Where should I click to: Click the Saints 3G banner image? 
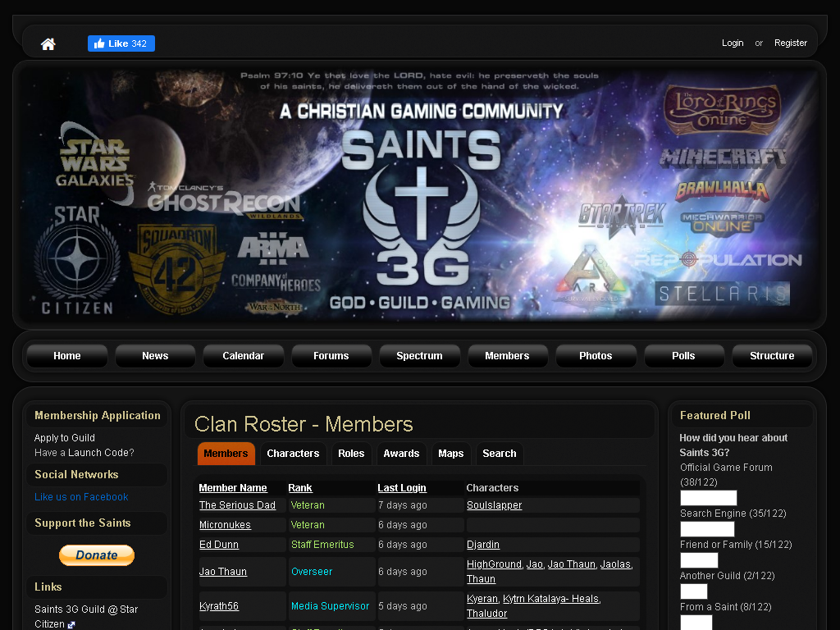click(420, 194)
